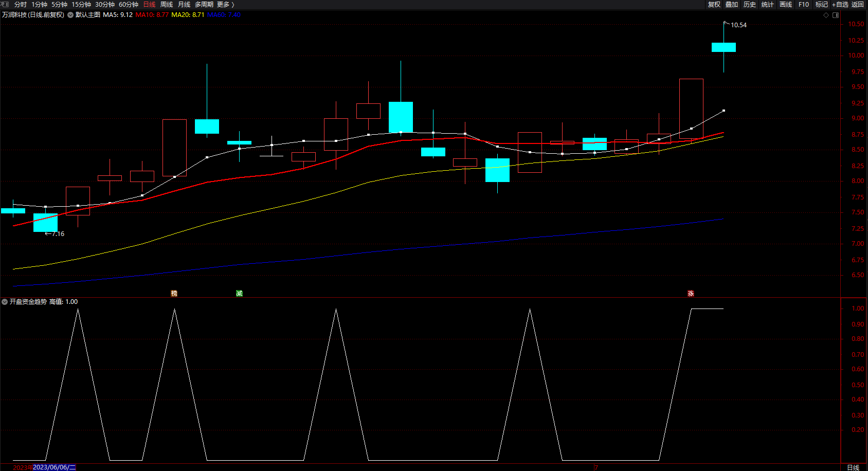Click the diamond icon above the price axis
The image size is (868, 471).
pyautogui.click(x=826, y=15)
